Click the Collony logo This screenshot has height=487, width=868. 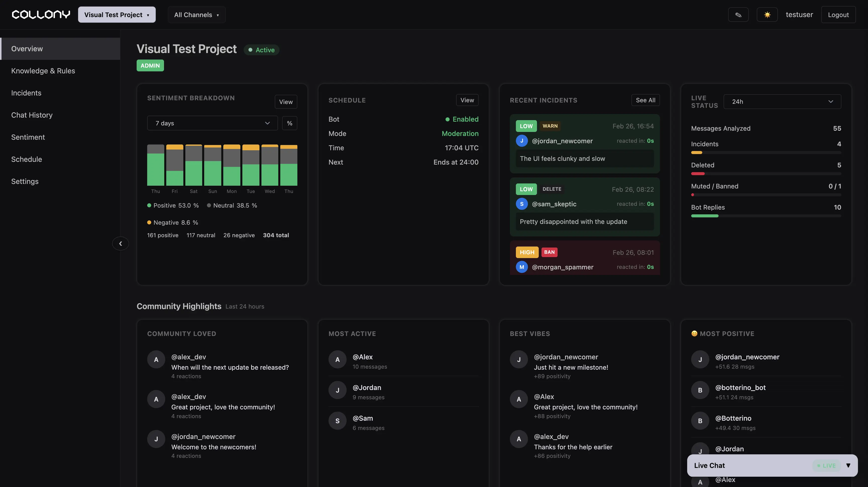[41, 15]
